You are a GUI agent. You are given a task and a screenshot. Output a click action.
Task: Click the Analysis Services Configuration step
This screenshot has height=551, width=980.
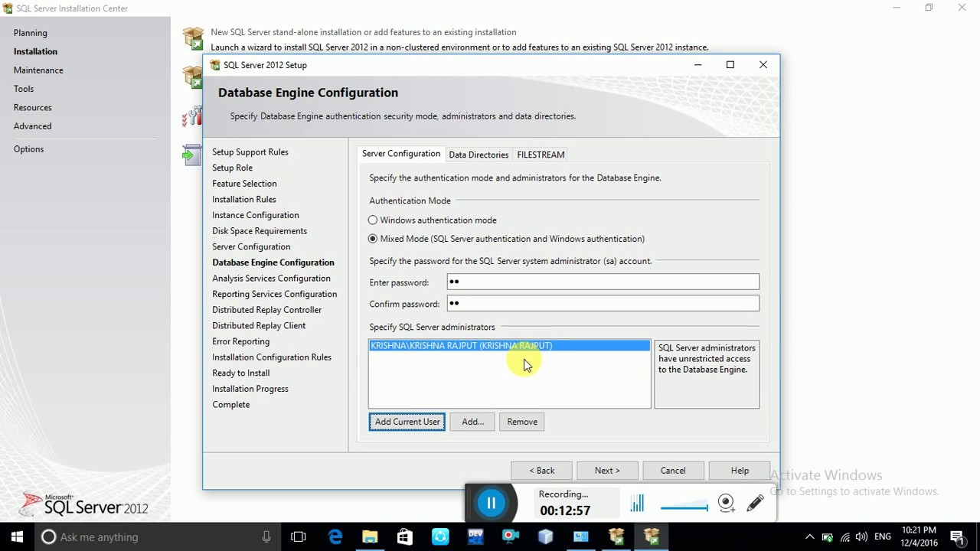pos(271,279)
